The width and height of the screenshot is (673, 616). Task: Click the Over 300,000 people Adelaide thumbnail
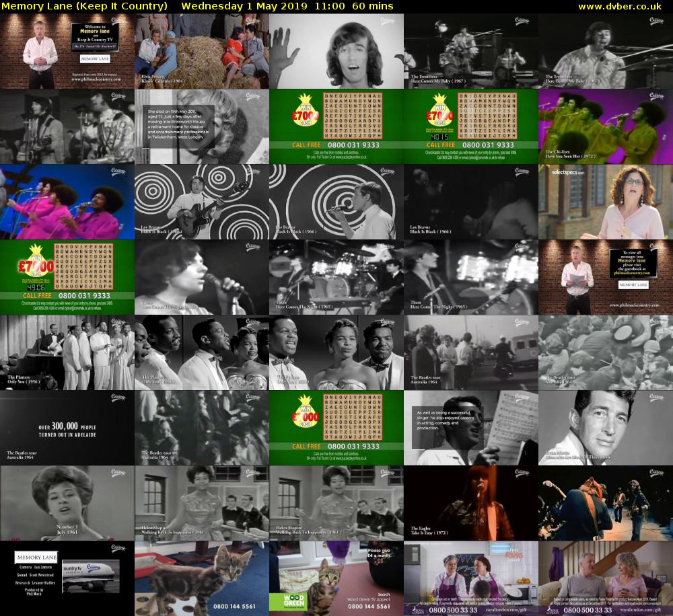[x=67, y=428]
